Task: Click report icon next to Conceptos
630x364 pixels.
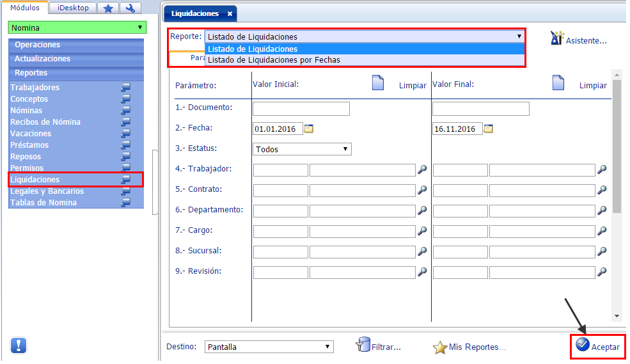Action: coord(126,99)
